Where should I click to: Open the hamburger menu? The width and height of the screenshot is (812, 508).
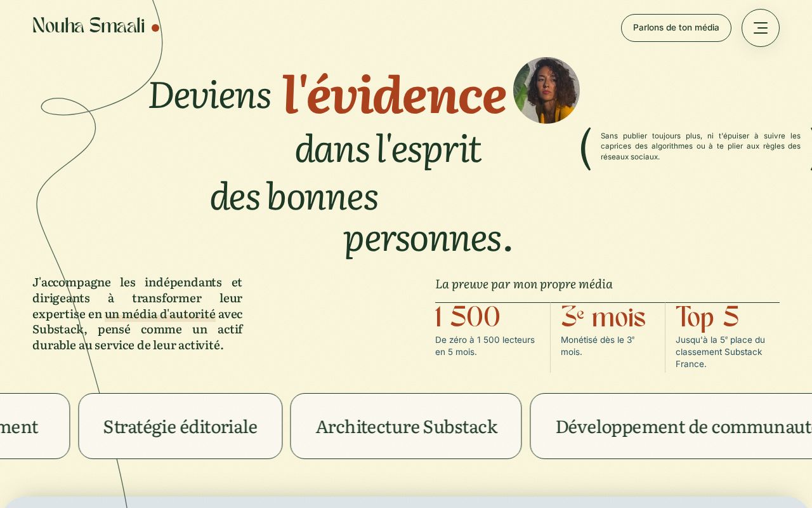click(760, 28)
